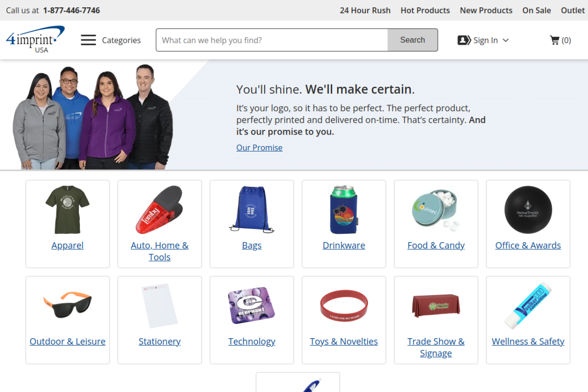Click the Search button
This screenshot has width=588, height=392.
pyautogui.click(x=413, y=40)
